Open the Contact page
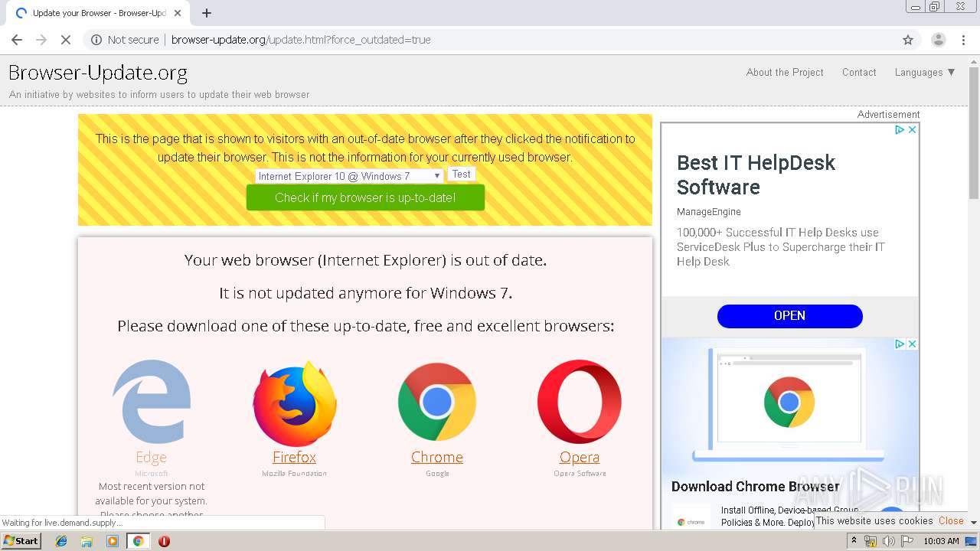 click(859, 72)
